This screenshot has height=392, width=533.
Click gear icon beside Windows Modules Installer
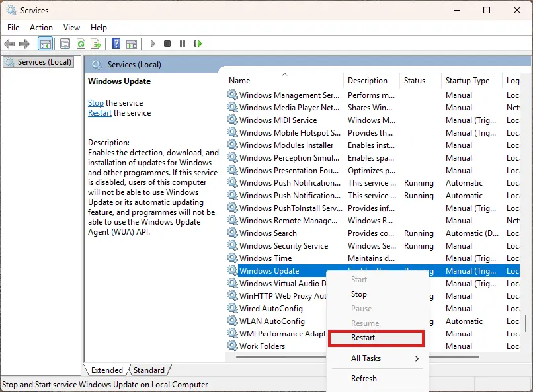[233, 145]
